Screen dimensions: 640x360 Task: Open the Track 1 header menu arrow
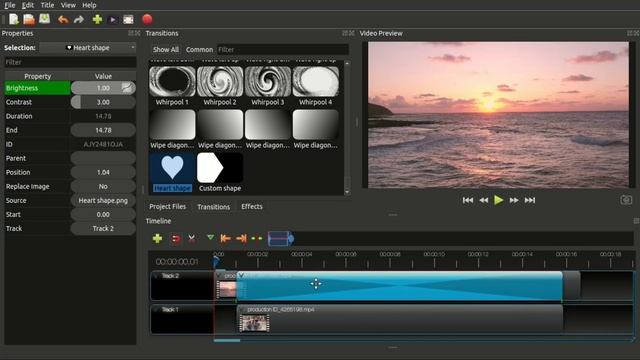click(x=156, y=310)
